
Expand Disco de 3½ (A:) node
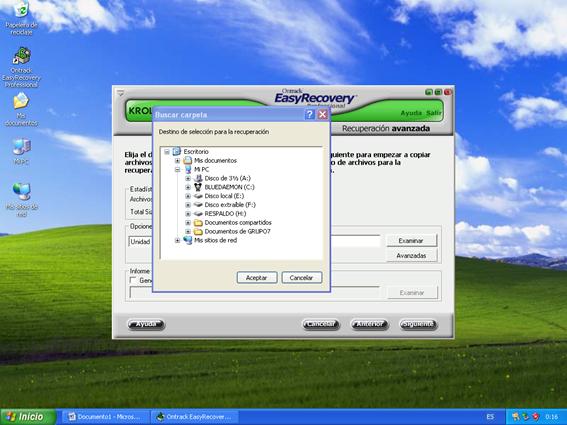tap(188, 178)
